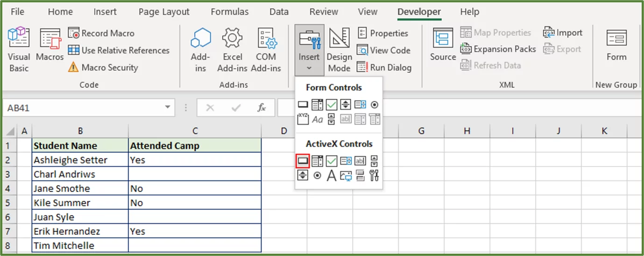
Task: Open the Visual Basic editor
Action: point(19,49)
